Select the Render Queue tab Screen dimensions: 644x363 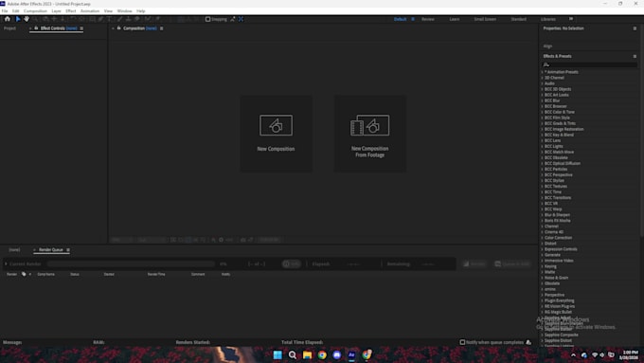pos(51,250)
